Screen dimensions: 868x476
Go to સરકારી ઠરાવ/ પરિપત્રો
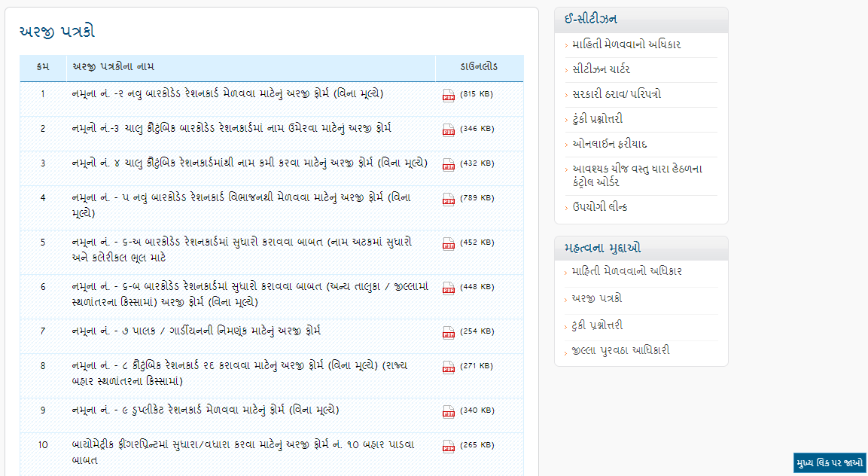coord(616,94)
